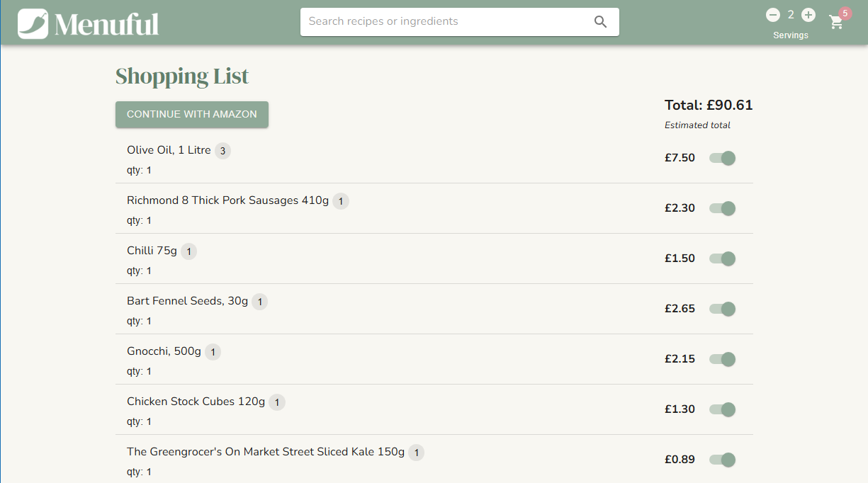Screen dimensions: 868x483
Task: Select the Chicken Stock Cubes 120g name
Action: coord(196,402)
